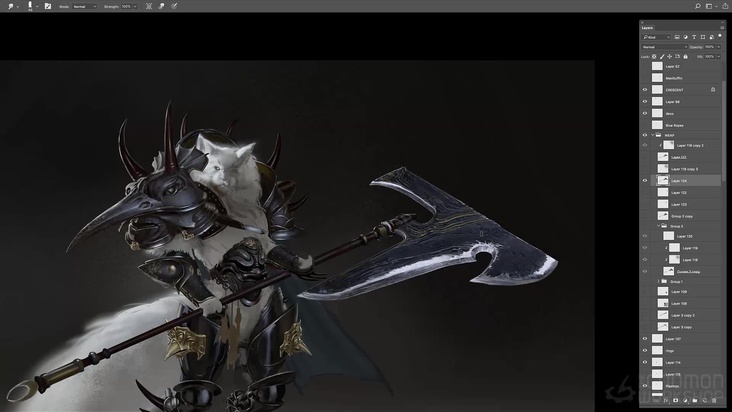Hide the deco layer
732x412 pixels.
click(645, 113)
